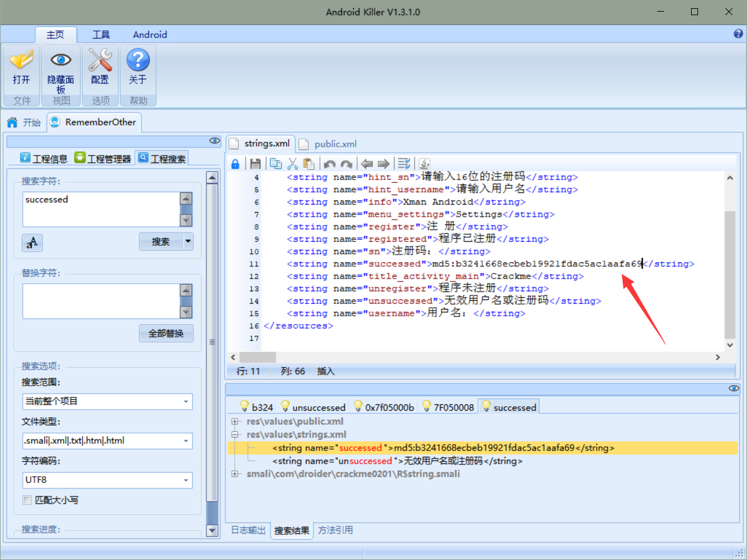
Task: Click the editor scroll-down arrow
Action: 730,344
